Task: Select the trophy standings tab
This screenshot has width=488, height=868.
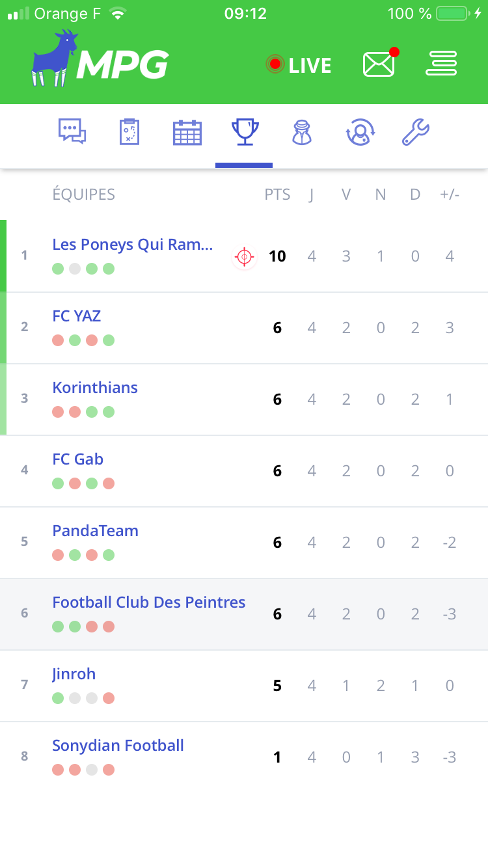Action: [245, 132]
